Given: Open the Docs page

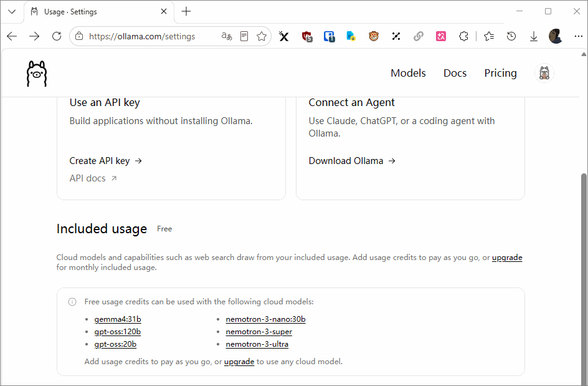Looking at the screenshot, I should (x=455, y=73).
